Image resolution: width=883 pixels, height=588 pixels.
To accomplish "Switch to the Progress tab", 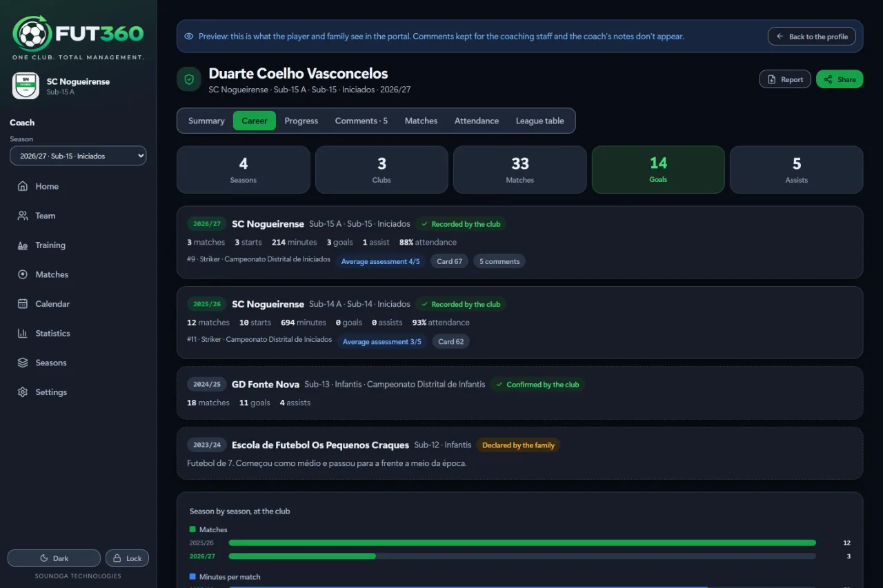I will pos(301,121).
